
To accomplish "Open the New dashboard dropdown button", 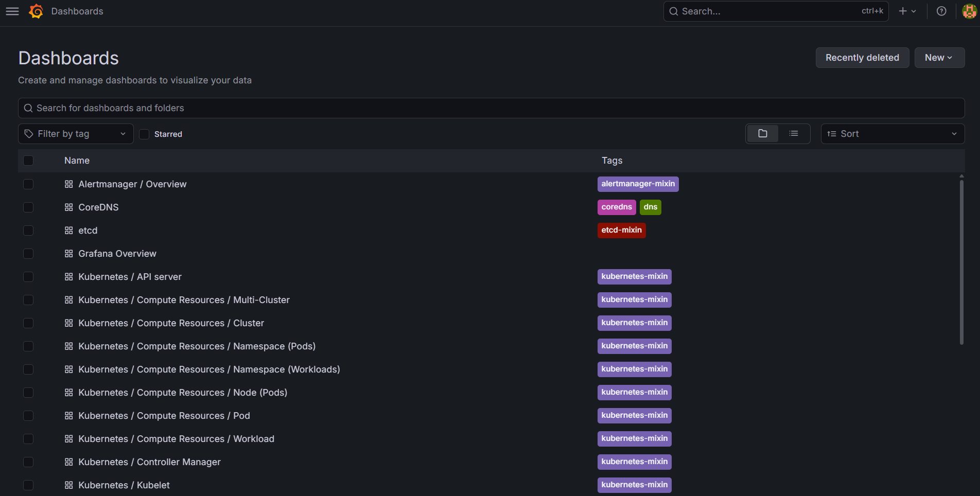I will 939,58.
